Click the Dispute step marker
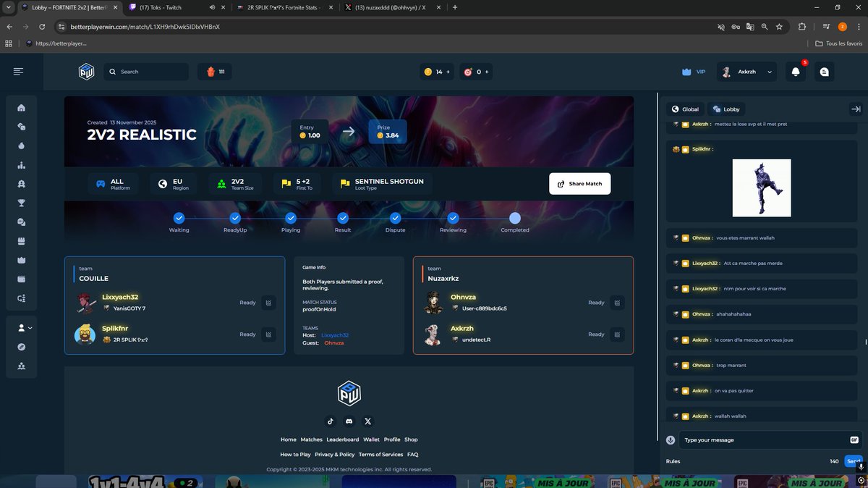Image resolution: width=868 pixels, height=488 pixels. tap(395, 217)
